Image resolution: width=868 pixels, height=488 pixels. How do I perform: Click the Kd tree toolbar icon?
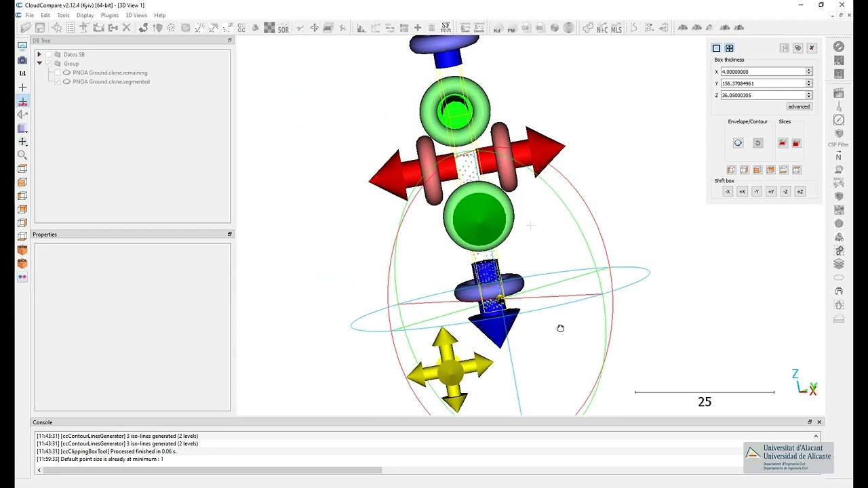click(497, 28)
